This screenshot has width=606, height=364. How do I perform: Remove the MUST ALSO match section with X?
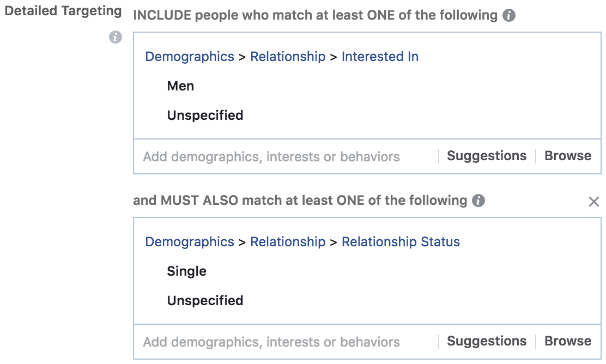593,201
